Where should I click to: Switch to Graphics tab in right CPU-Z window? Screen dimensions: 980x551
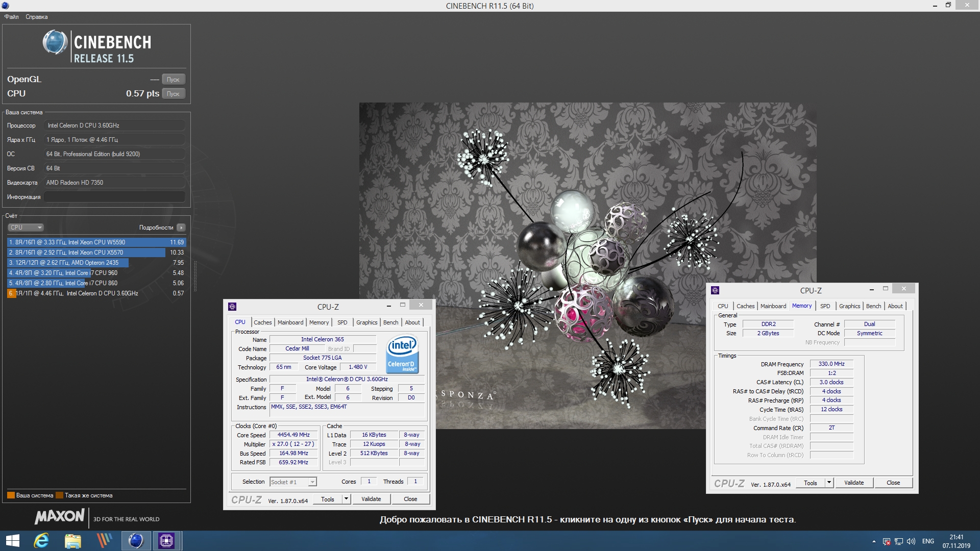850,306
